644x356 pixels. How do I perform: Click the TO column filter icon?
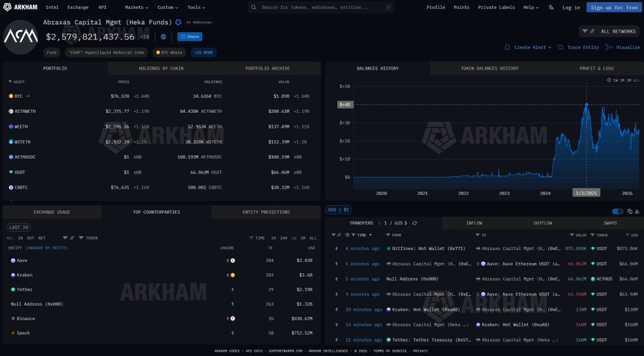[478, 235]
